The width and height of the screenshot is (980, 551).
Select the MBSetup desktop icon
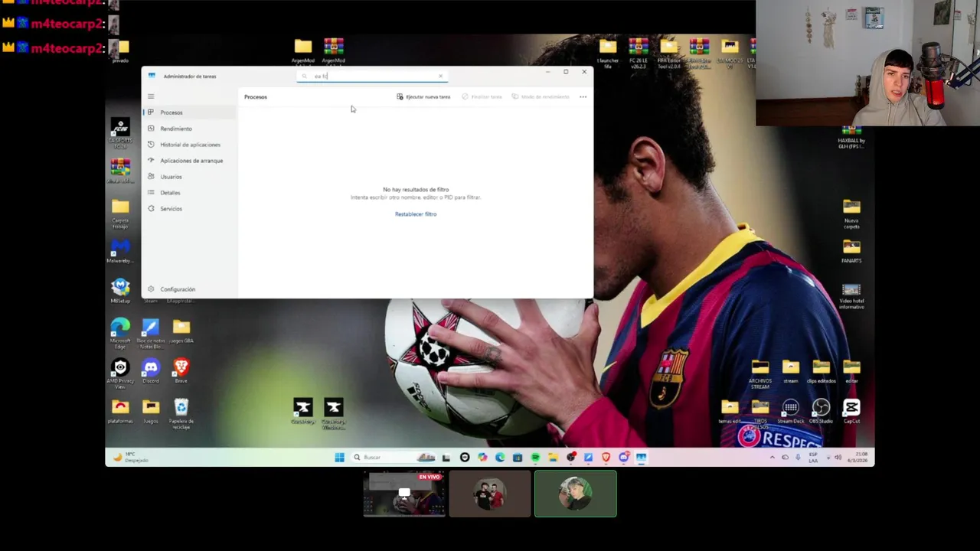[120, 291]
